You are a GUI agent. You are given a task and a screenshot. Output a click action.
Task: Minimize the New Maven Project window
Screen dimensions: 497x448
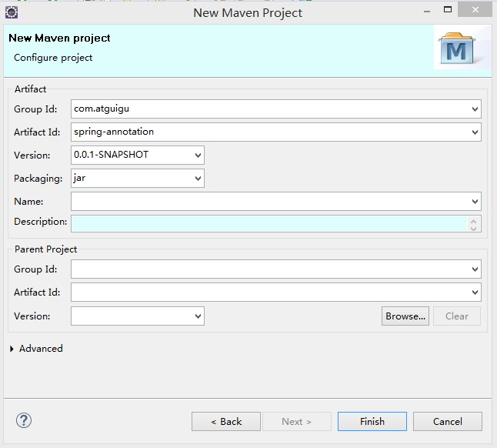pos(427,11)
